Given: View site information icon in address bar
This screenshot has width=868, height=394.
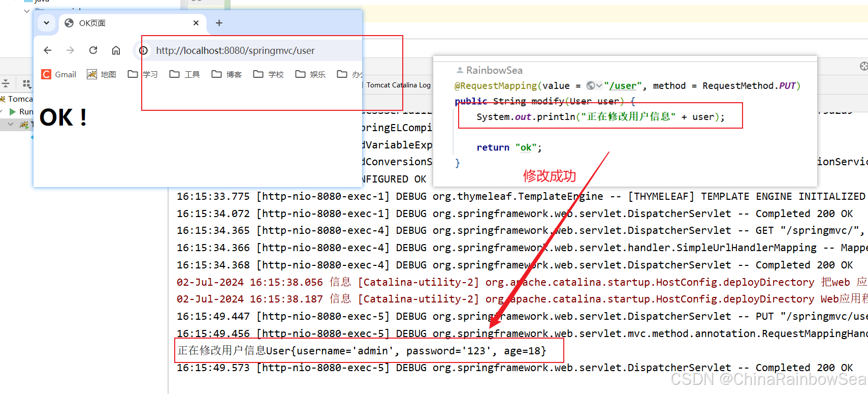Looking at the screenshot, I should [x=144, y=50].
